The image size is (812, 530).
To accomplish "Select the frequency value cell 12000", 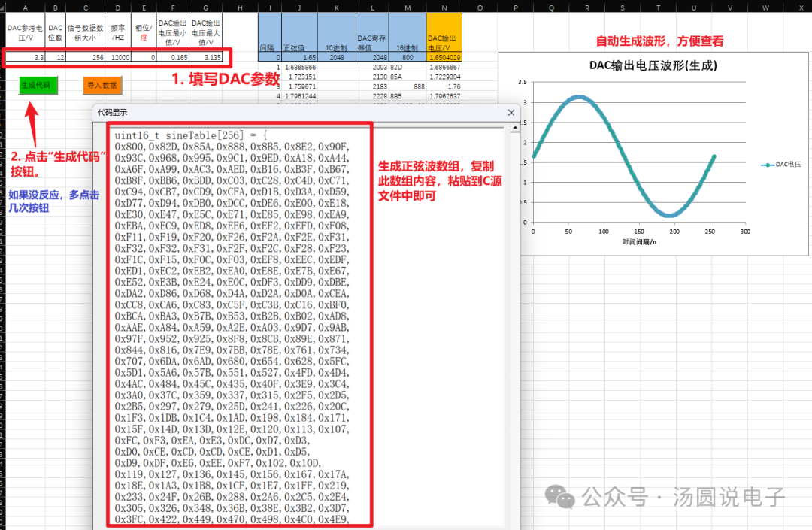I will (x=118, y=57).
